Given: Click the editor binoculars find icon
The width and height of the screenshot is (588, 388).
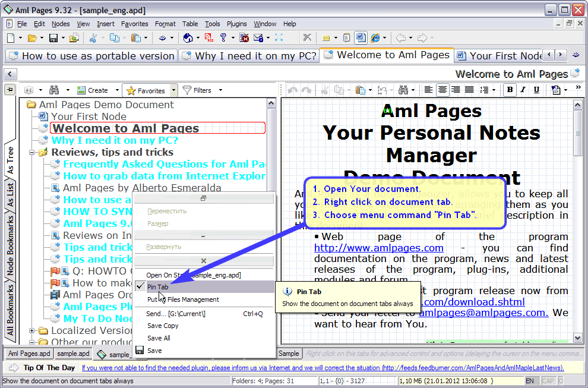Looking at the screenshot, I should pos(403,90).
